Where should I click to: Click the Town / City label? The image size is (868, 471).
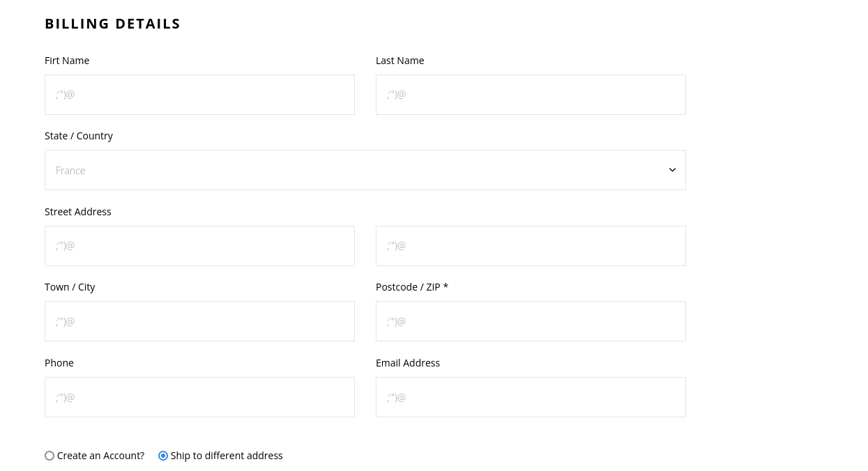tap(70, 287)
